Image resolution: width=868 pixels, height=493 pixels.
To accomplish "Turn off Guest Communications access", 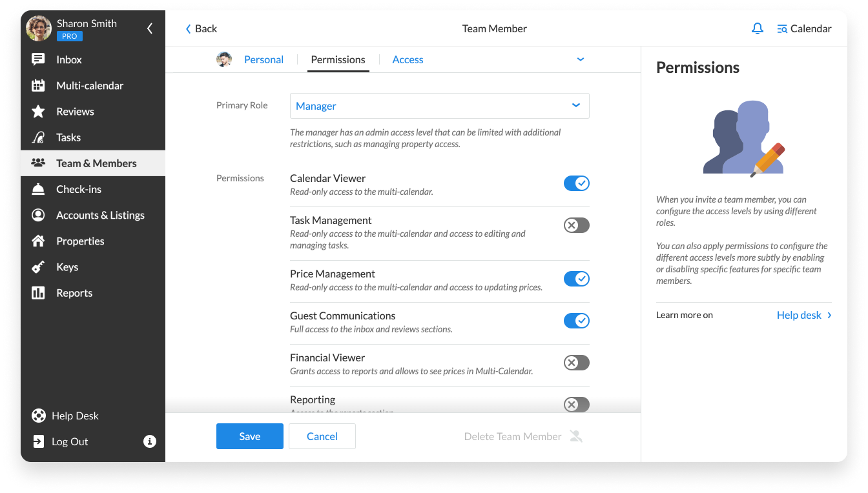I will point(576,321).
